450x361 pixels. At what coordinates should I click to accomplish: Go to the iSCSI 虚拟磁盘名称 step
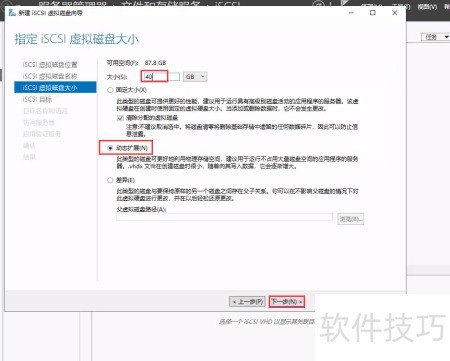tap(50, 76)
